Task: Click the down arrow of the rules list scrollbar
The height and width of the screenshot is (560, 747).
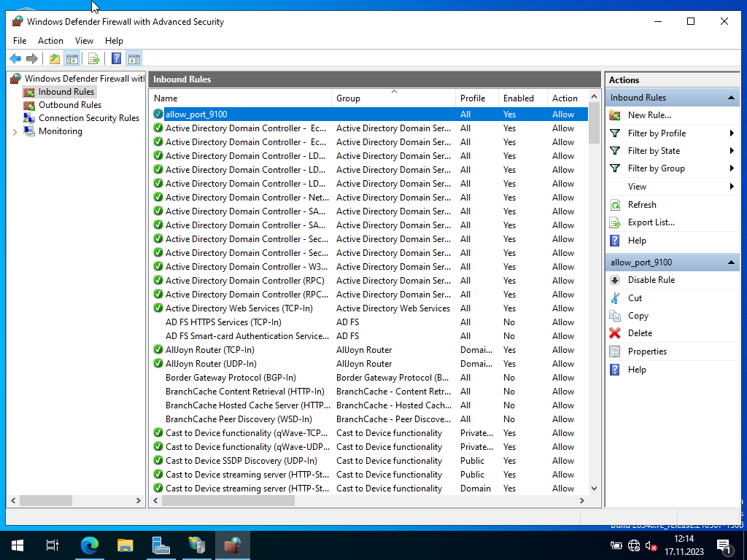Action: [x=594, y=488]
